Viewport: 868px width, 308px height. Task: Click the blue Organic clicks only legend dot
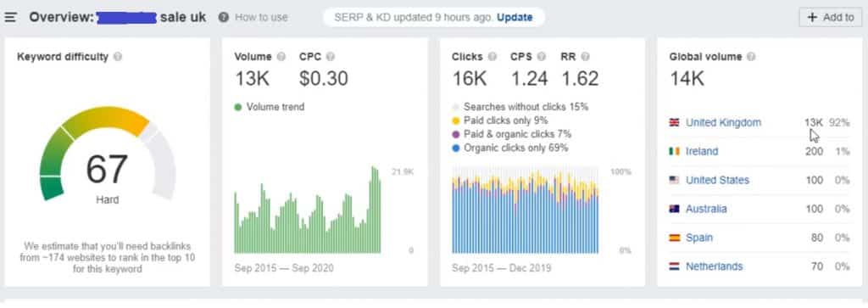(x=455, y=148)
